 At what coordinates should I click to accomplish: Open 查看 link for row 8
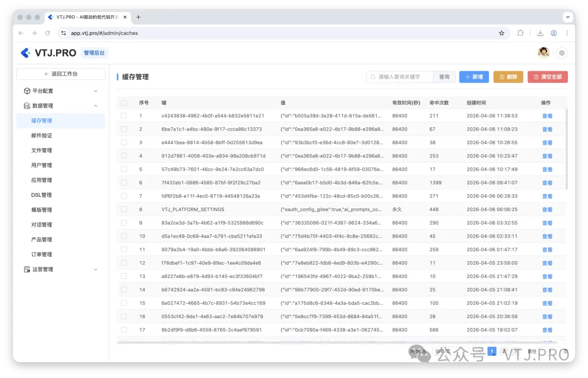point(546,209)
